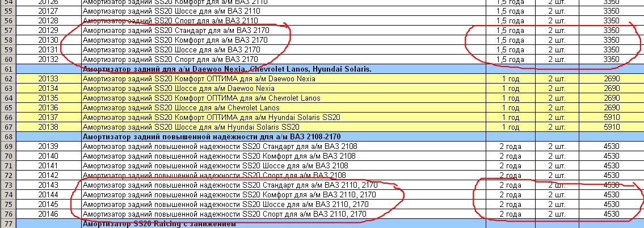Select cell 'повышенной надежности SS20 Спорт для а/м ВАЗ 2110, 2170'
Image resolution: width=644 pixels, height=228 pixels.
(283, 214)
